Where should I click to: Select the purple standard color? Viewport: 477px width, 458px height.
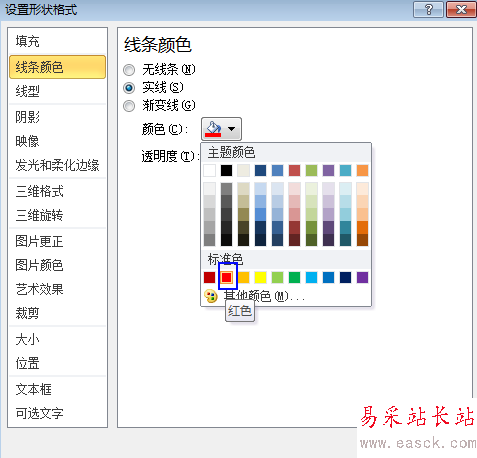362,277
